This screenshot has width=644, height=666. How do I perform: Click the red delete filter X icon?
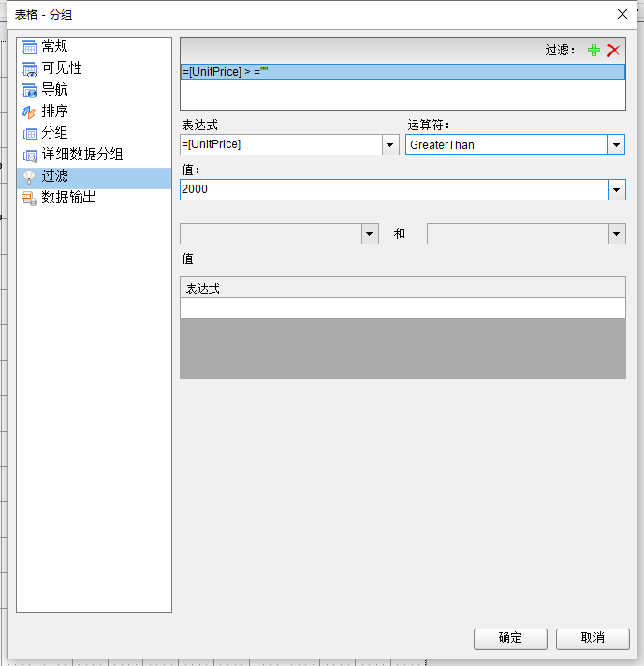613,51
